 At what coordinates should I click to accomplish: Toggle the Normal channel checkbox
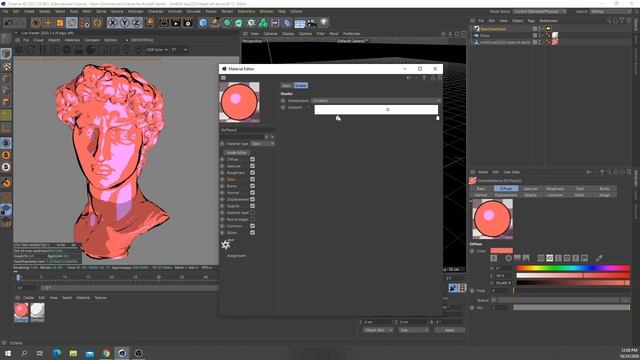click(x=252, y=193)
